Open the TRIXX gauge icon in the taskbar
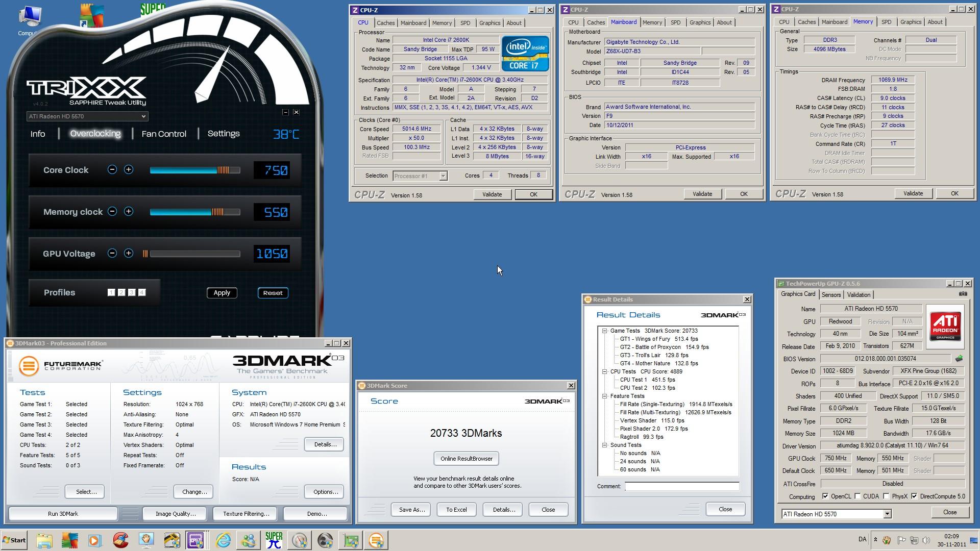980x551 pixels. tap(300, 540)
